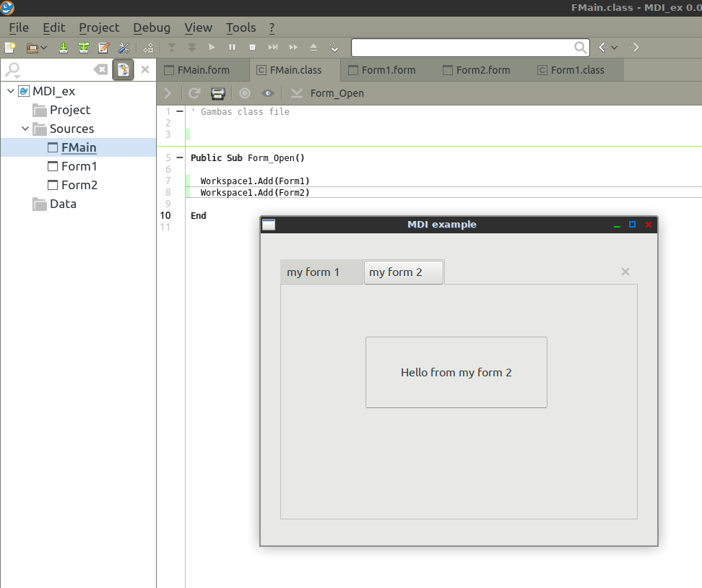
Task: Click the Run play button in toolbar
Action: [x=212, y=48]
